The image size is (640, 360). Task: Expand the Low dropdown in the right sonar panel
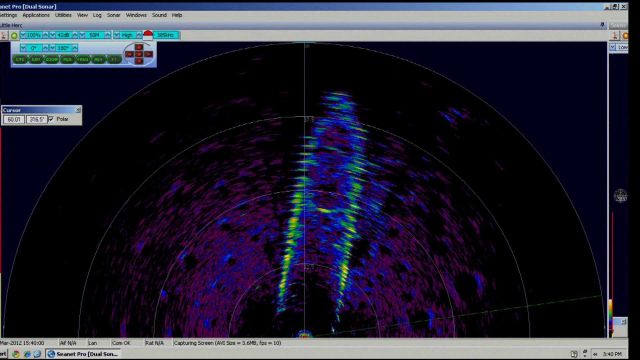pyautogui.click(x=613, y=47)
